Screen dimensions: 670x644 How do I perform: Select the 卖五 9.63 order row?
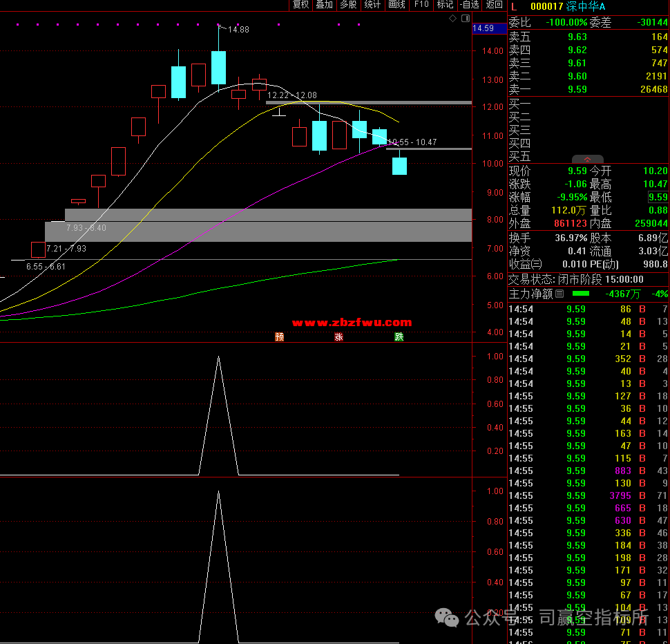coord(588,37)
